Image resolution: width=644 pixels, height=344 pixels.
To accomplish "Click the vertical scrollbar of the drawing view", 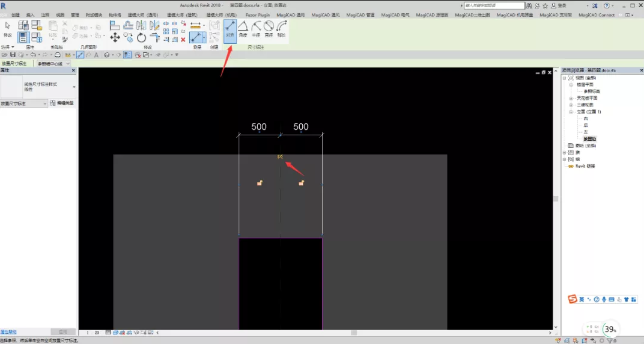I will coord(556,198).
